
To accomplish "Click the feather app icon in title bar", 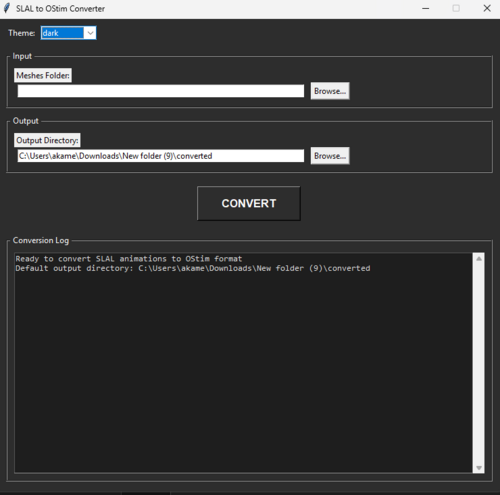I will click(x=7, y=8).
